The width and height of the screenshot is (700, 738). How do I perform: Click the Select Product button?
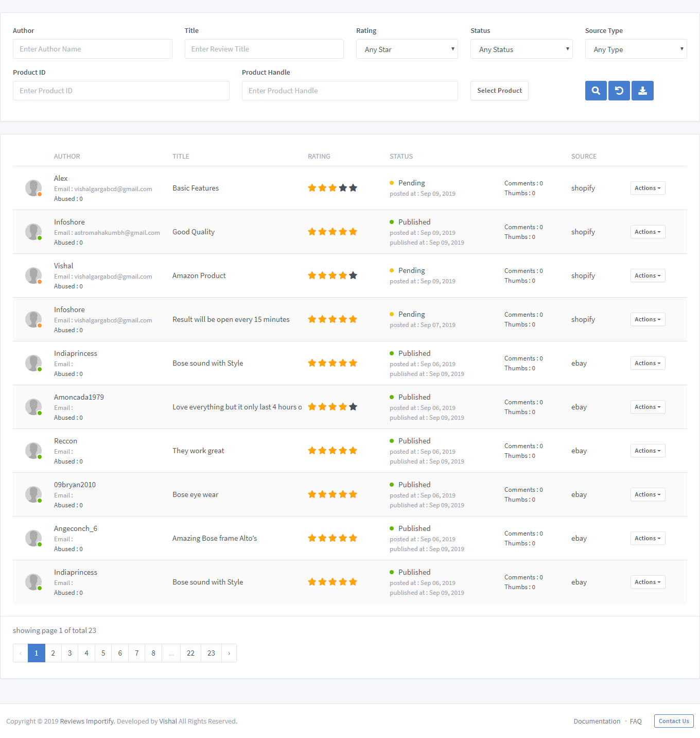tap(499, 91)
